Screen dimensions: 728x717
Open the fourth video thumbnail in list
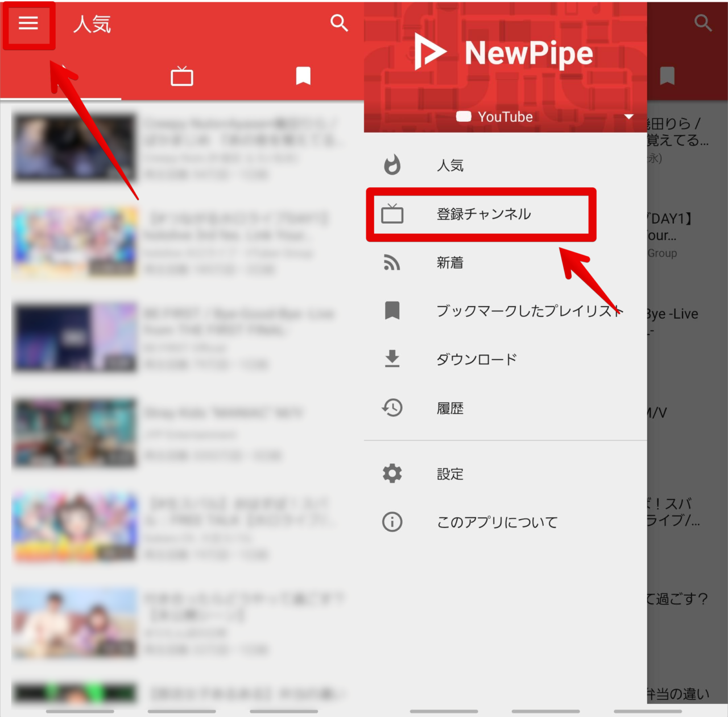tap(75, 432)
